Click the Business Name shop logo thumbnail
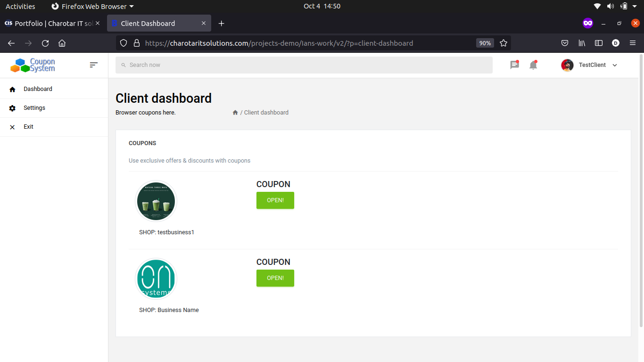The width and height of the screenshot is (644, 362). tap(156, 279)
